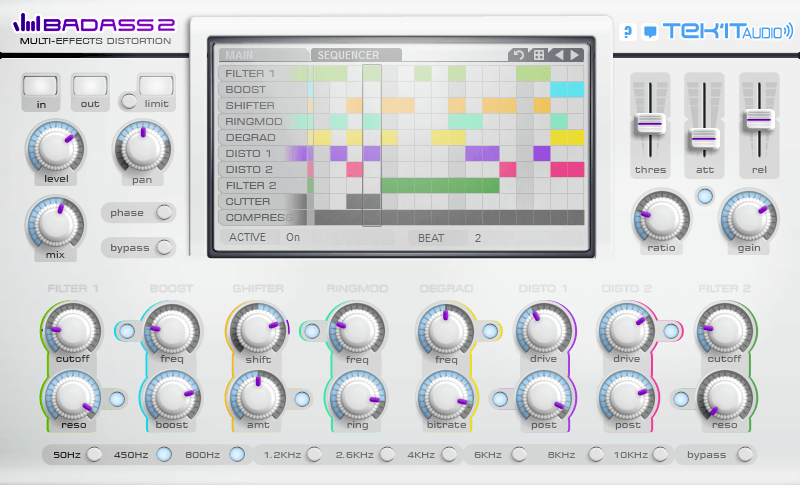Select the 4KHz band button
Viewport: 800px width, 485px height.
pyautogui.click(x=449, y=454)
